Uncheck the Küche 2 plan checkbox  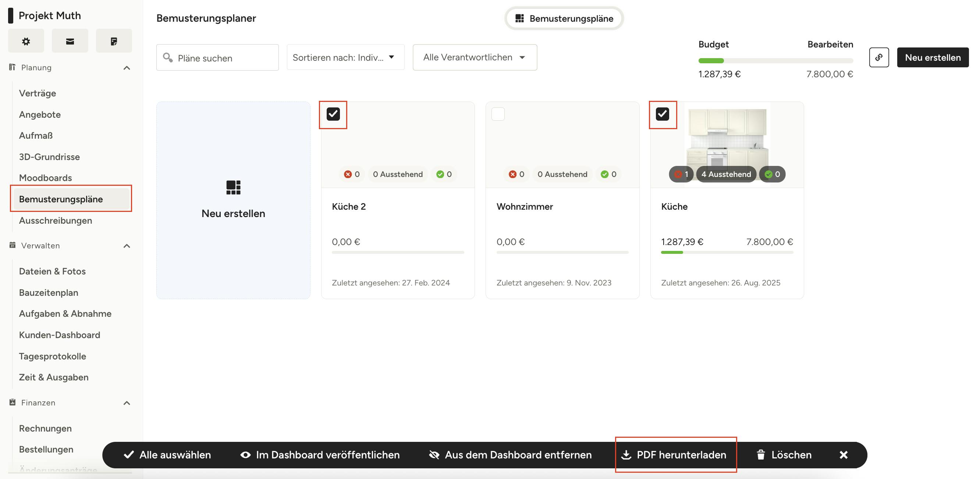(333, 114)
